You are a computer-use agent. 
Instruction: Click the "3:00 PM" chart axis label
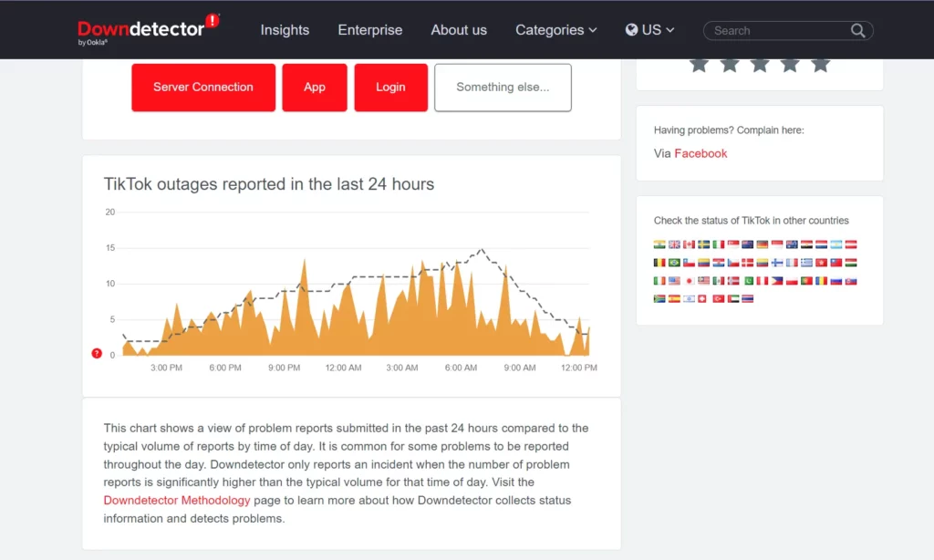(166, 368)
